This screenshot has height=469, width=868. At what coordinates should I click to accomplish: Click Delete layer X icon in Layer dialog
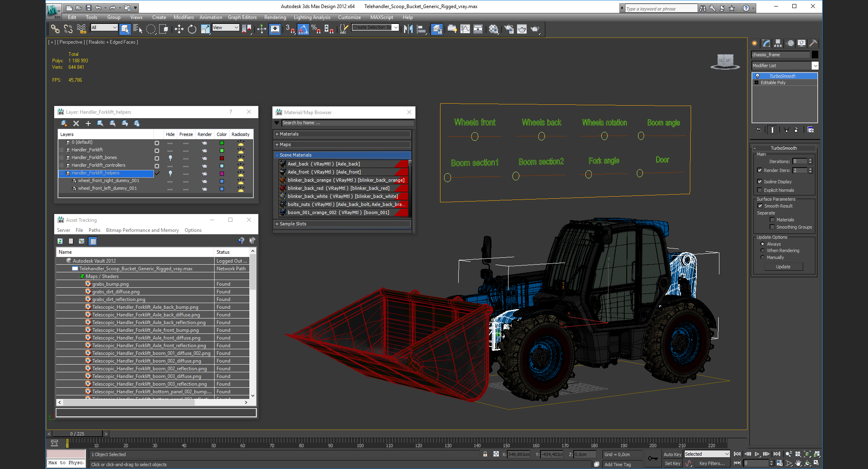click(x=76, y=123)
